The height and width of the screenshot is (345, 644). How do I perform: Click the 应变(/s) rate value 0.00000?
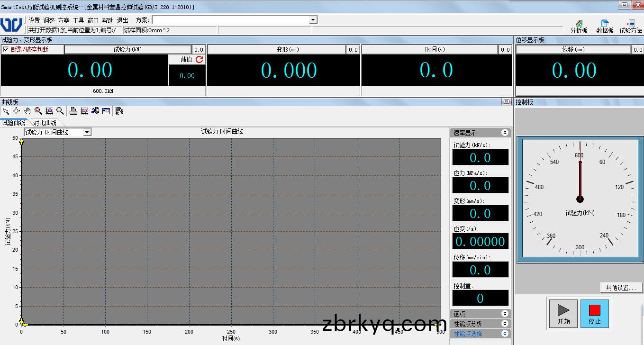click(x=480, y=241)
